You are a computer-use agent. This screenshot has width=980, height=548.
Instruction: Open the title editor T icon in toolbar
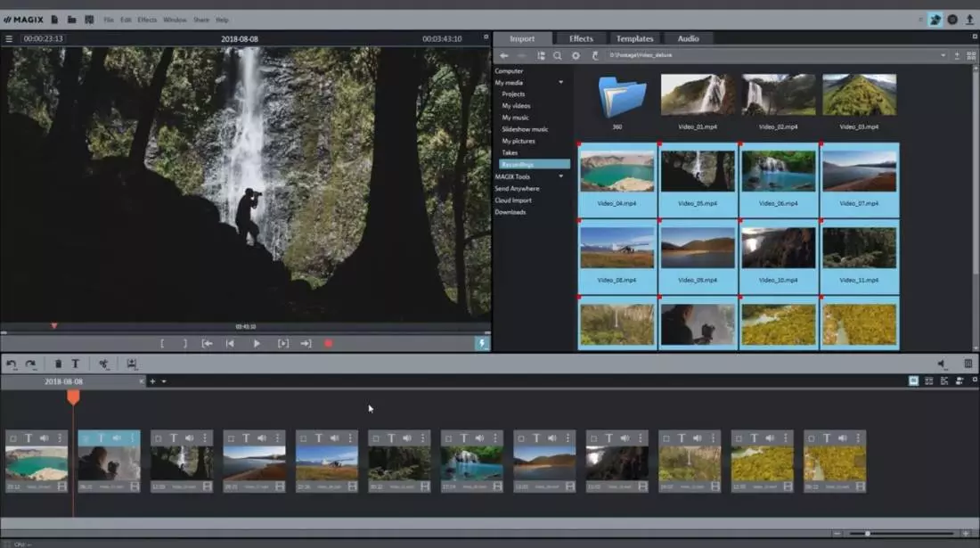tap(76, 364)
